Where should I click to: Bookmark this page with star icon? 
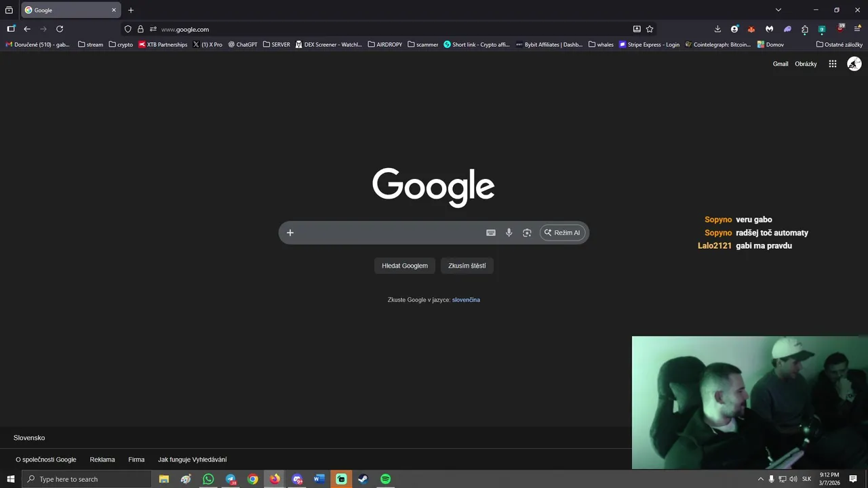[x=650, y=29]
